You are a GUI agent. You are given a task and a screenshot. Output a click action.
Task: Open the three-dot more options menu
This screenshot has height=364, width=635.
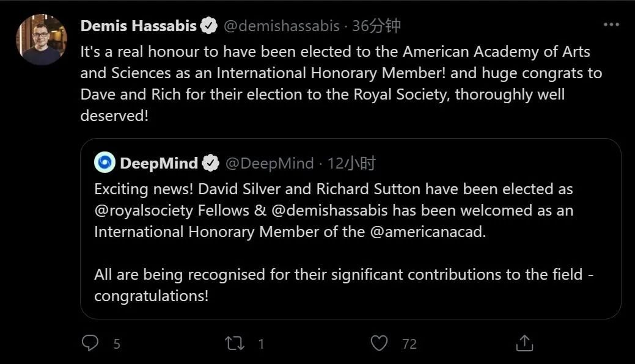tap(611, 25)
